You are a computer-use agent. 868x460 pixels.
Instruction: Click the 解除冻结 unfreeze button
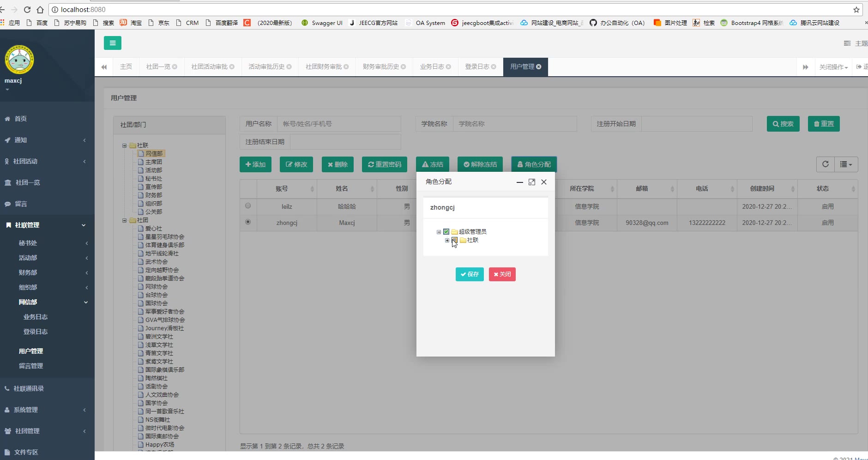coord(480,164)
